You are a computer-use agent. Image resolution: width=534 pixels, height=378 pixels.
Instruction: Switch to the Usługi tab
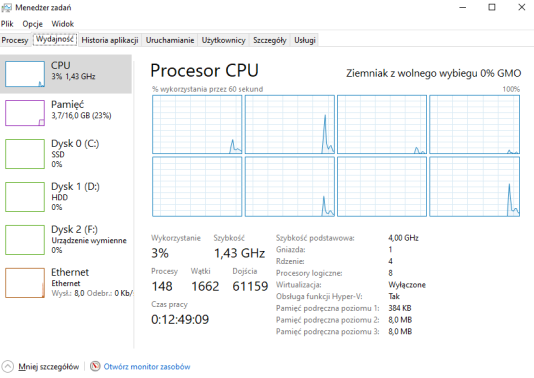(305, 40)
